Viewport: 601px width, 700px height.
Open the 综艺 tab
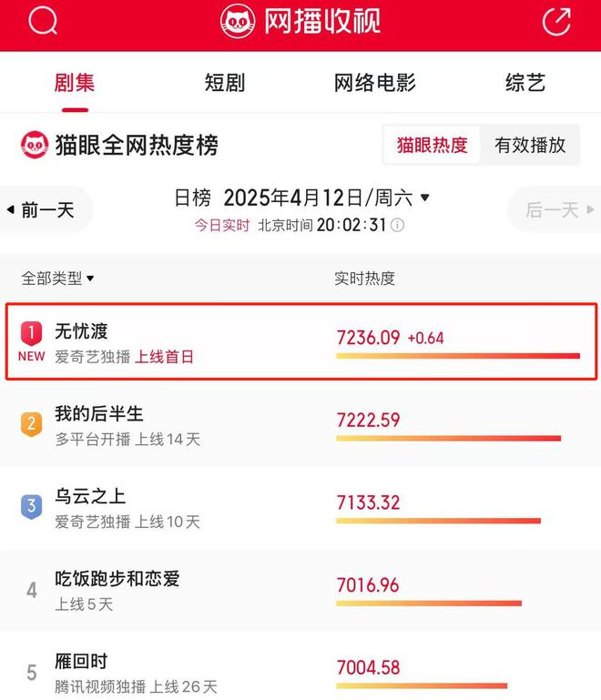525,83
